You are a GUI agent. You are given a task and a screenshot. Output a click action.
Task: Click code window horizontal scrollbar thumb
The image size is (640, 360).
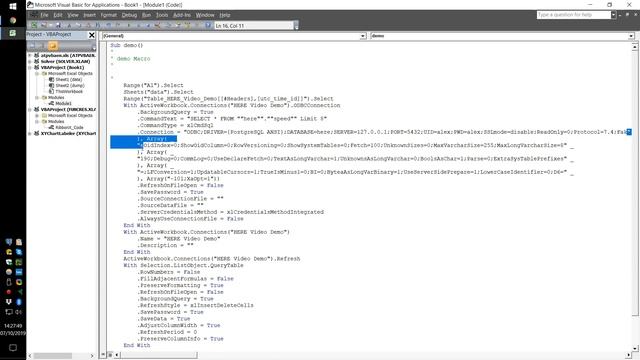(x=159, y=355)
